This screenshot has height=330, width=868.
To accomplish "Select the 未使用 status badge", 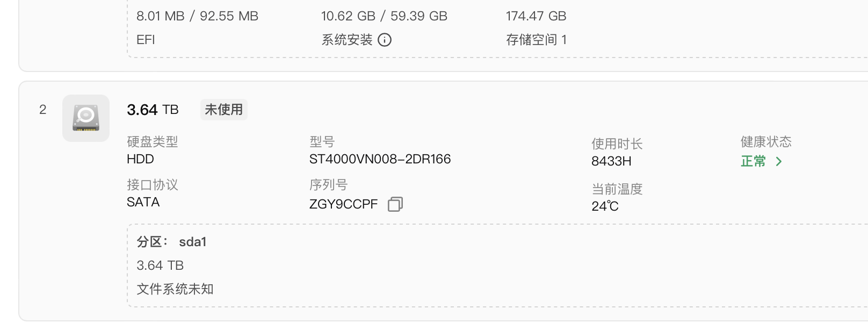I will click(x=224, y=109).
